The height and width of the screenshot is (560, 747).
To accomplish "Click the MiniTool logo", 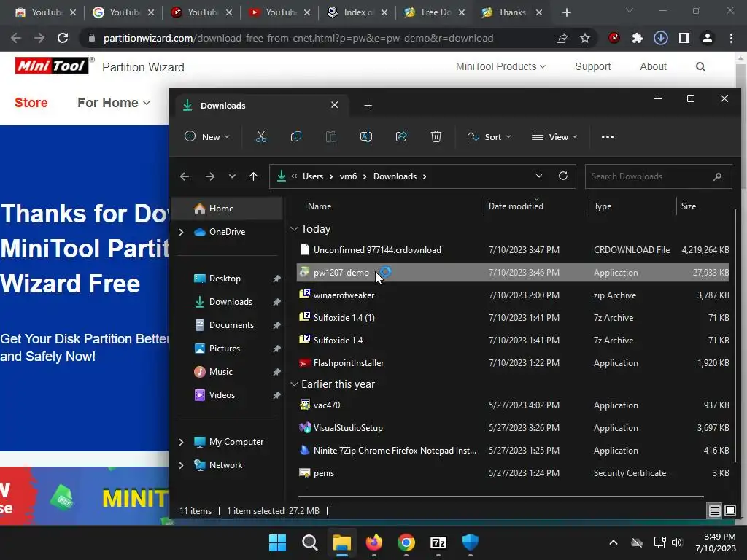I will (52, 66).
